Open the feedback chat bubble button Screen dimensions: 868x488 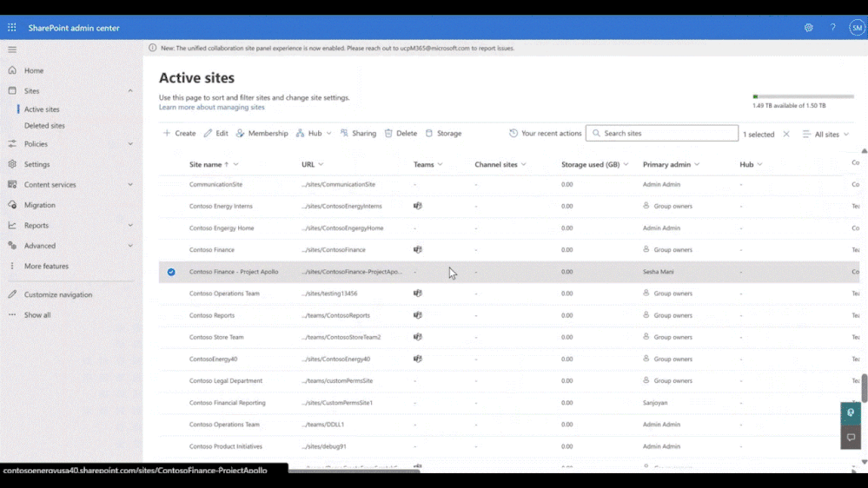pyautogui.click(x=851, y=437)
